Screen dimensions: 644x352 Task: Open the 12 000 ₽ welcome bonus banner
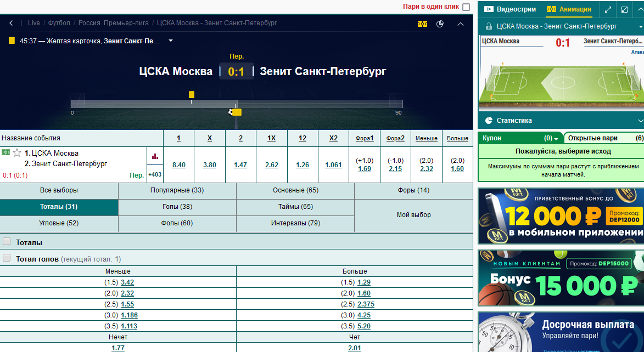[561, 216]
